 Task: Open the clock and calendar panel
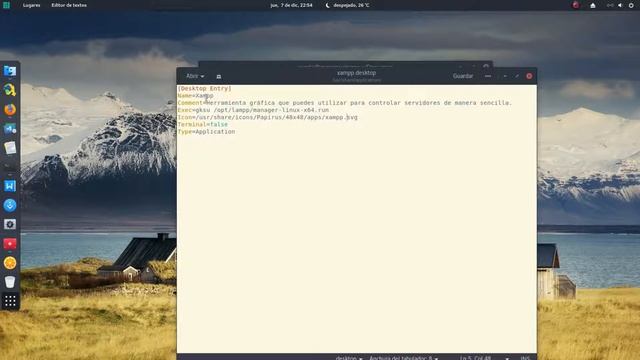pyautogui.click(x=291, y=5)
